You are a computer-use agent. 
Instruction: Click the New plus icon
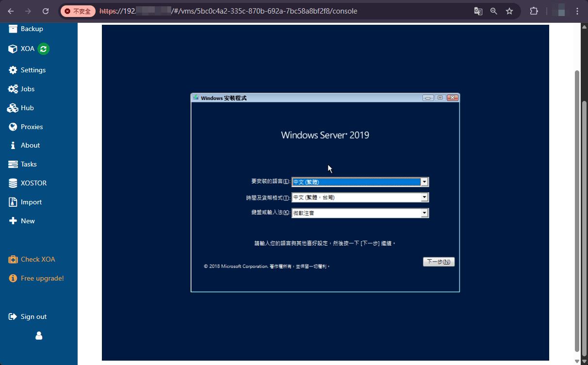click(13, 221)
